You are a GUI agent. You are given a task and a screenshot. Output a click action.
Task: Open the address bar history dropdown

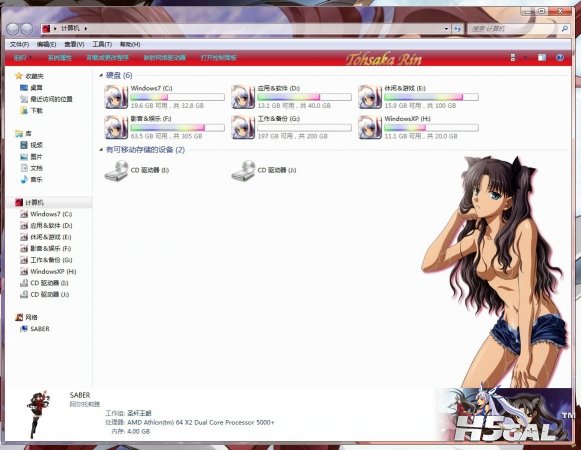point(446,29)
